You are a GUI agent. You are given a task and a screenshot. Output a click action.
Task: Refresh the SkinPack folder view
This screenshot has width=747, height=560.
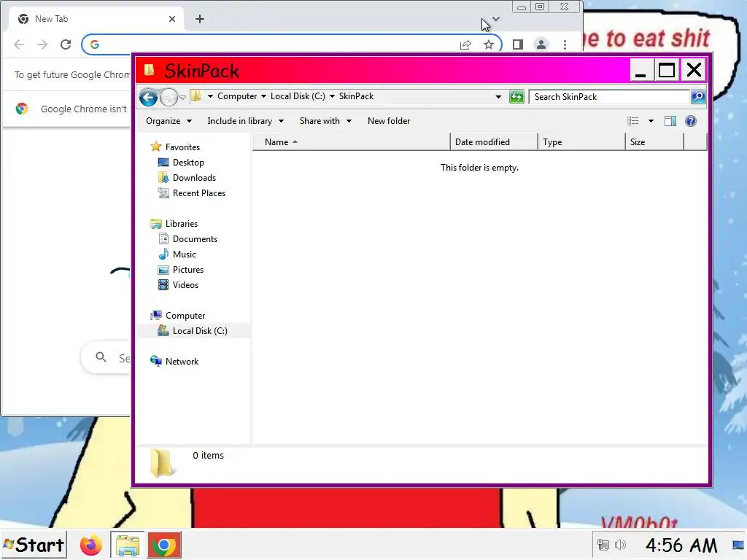pyautogui.click(x=516, y=97)
